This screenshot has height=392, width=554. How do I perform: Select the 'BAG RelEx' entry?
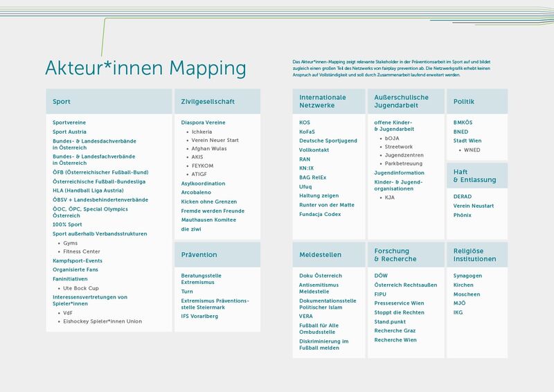click(x=313, y=177)
